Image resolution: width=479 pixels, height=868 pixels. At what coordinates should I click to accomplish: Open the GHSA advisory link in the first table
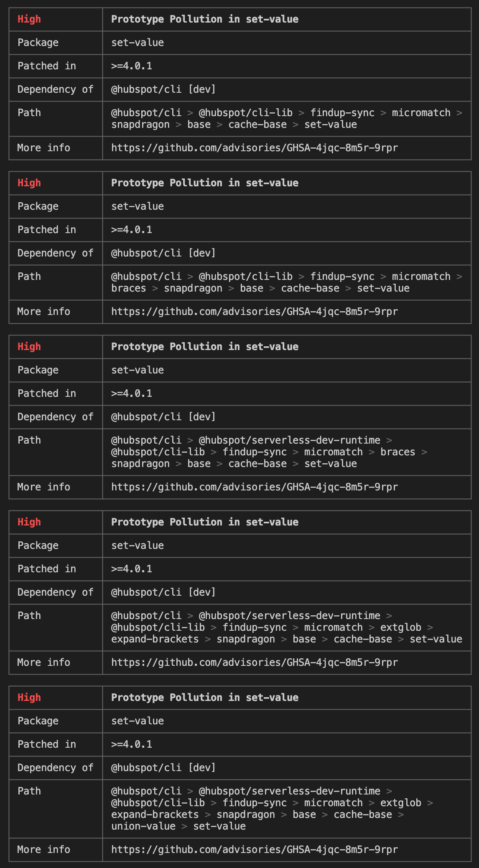tap(255, 148)
